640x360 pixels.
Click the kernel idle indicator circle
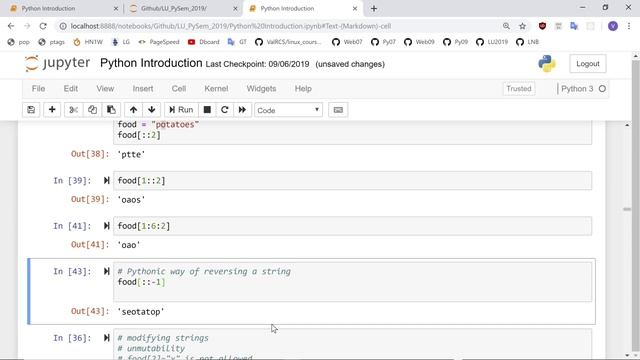point(602,89)
